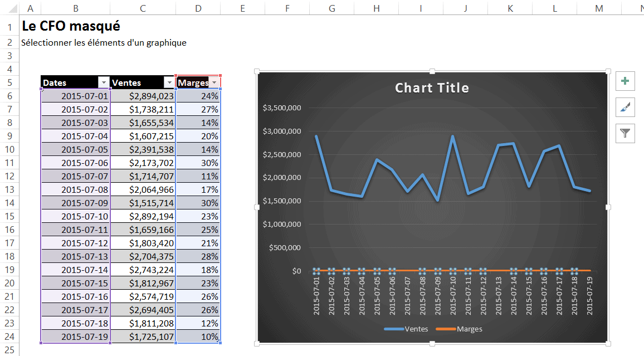Click the Marges legend entry
The image size is (644, 356).
469,329
